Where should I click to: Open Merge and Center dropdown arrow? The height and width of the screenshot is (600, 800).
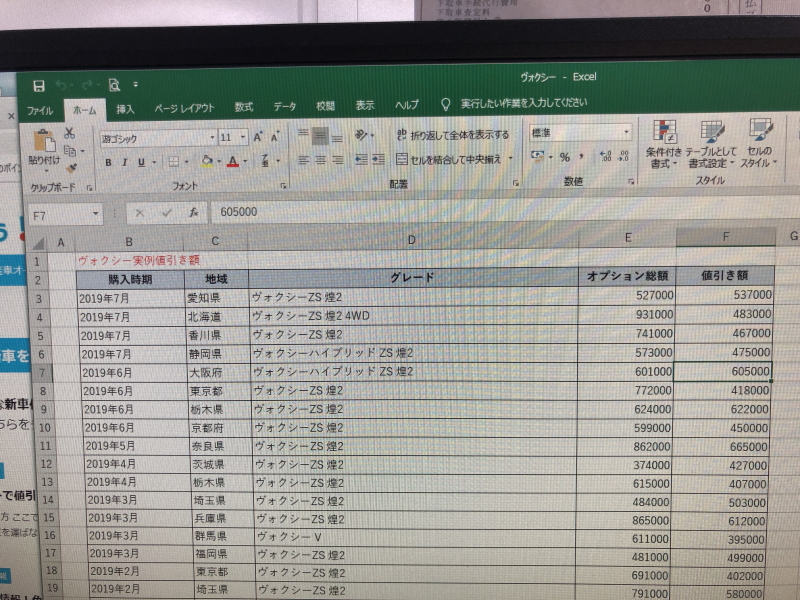[510, 159]
